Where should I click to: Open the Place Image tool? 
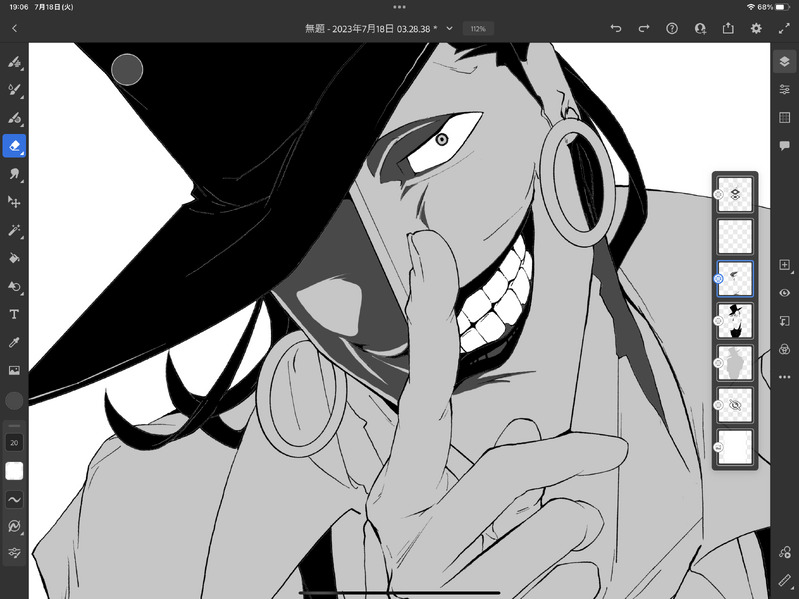click(x=14, y=370)
